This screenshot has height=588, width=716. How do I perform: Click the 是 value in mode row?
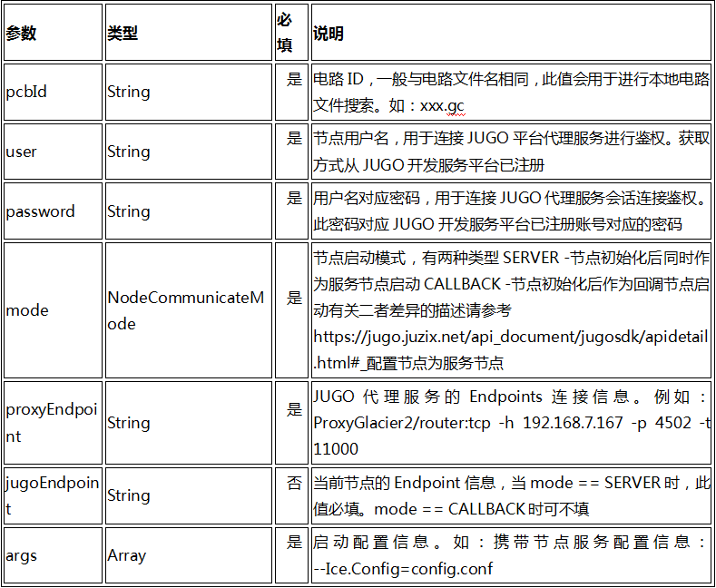click(295, 299)
